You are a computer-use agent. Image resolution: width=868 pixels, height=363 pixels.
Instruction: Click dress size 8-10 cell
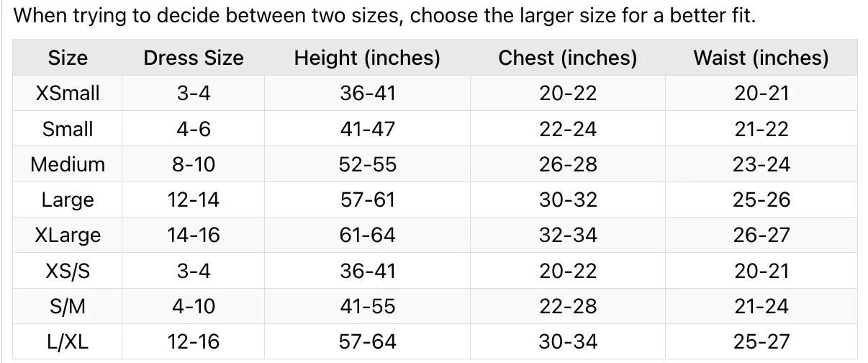point(194,164)
